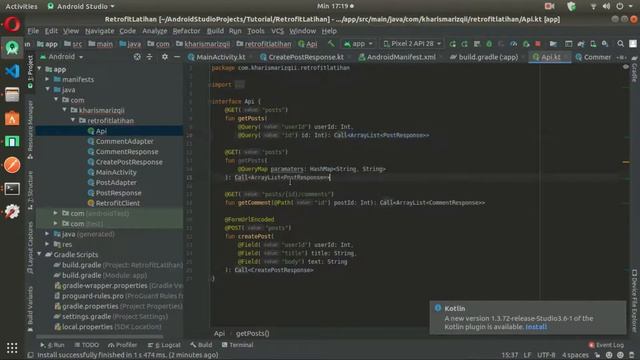
Task: Click UTF-8 encoding in status bar
Action: pyautogui.click(x=546, y=355)
